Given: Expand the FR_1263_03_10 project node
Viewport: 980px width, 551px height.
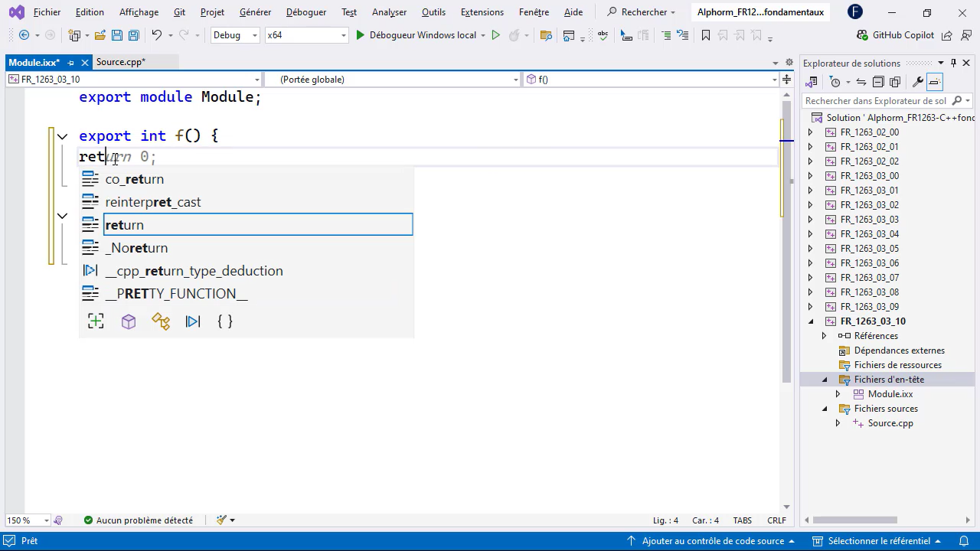Looking at the screenshot, I should coord(811,321).
